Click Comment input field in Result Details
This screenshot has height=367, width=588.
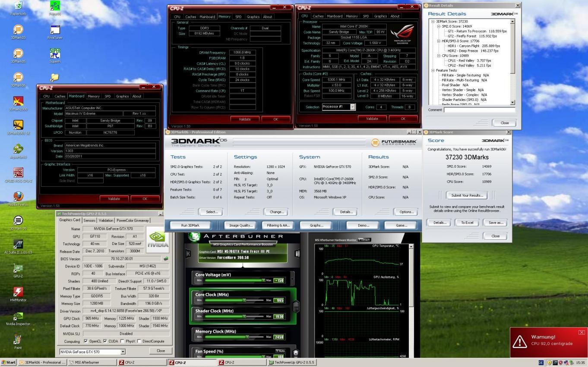click(x=480, y=110)
